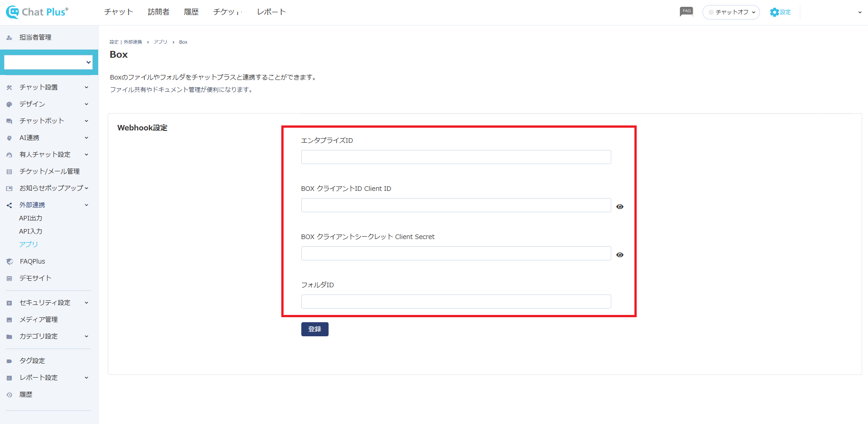This screenshot has height=424, width=868.
Task: Open the FAQ speech-bubble icon
Action: click(686, 11)
